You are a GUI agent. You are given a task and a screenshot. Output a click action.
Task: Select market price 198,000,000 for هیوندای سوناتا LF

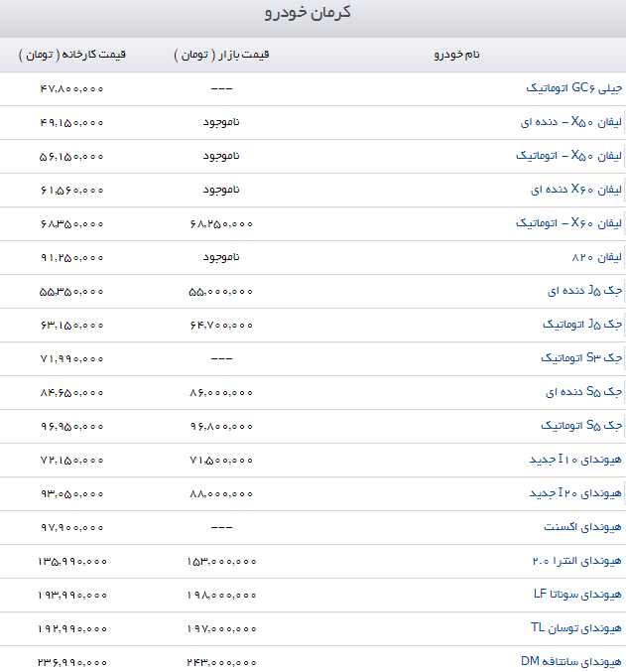click(221, 596)
